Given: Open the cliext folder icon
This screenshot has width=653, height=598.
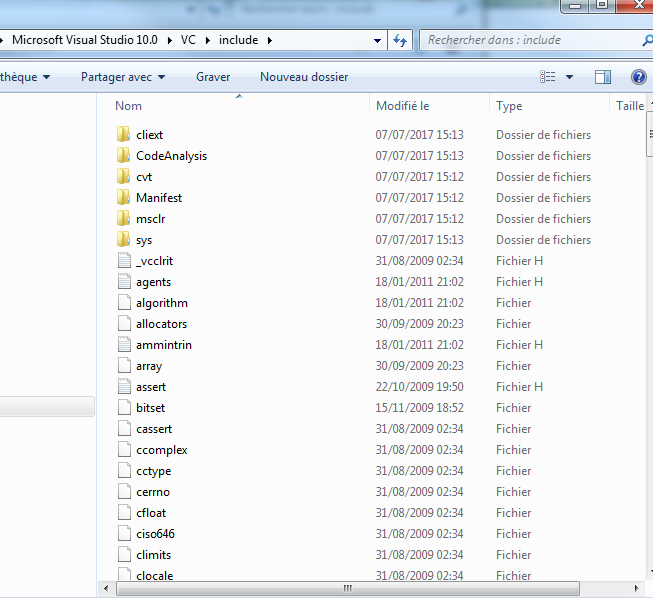Looking at the screenshot, I should click(123, 135).
